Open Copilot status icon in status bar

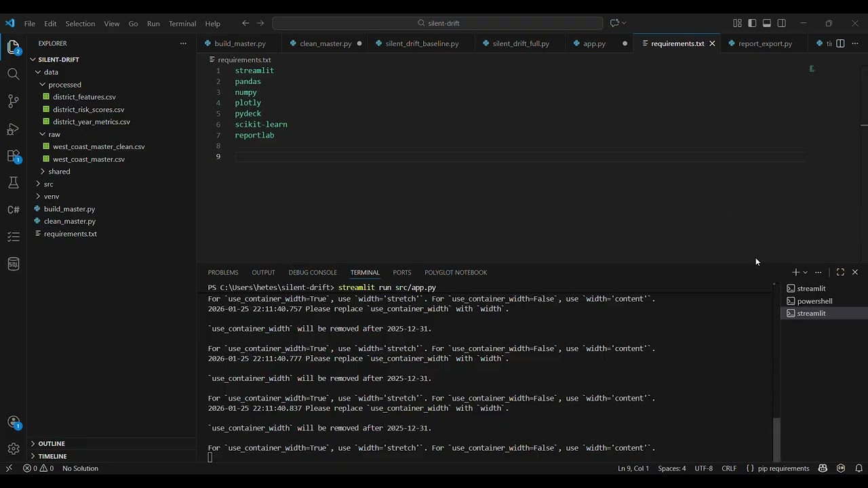823,468
